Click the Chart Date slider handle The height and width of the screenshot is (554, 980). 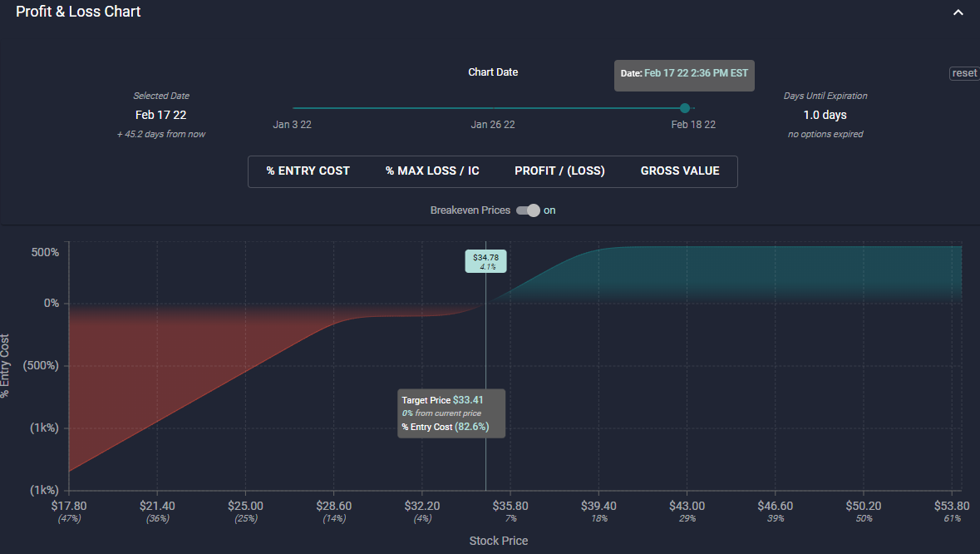[x=684, y=108]
